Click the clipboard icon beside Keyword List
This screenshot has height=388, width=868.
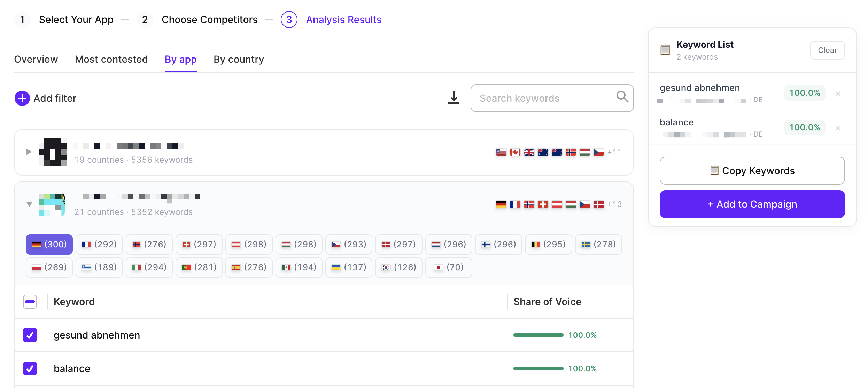click(x=666, y=50)
